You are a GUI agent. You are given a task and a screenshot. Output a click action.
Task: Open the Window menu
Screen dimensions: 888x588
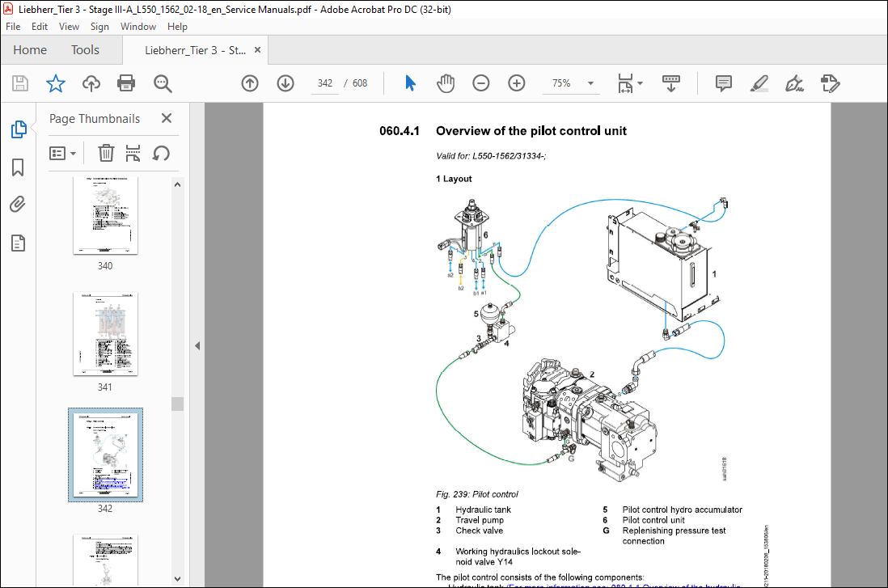click(x=138, y=27)
